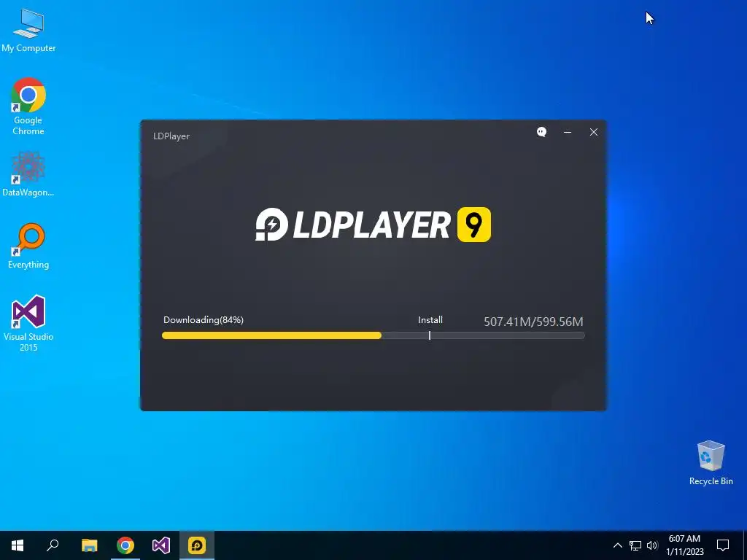
Task: Open the Windows Start menu
Action: pyautogui.click(x=18, y=545)
